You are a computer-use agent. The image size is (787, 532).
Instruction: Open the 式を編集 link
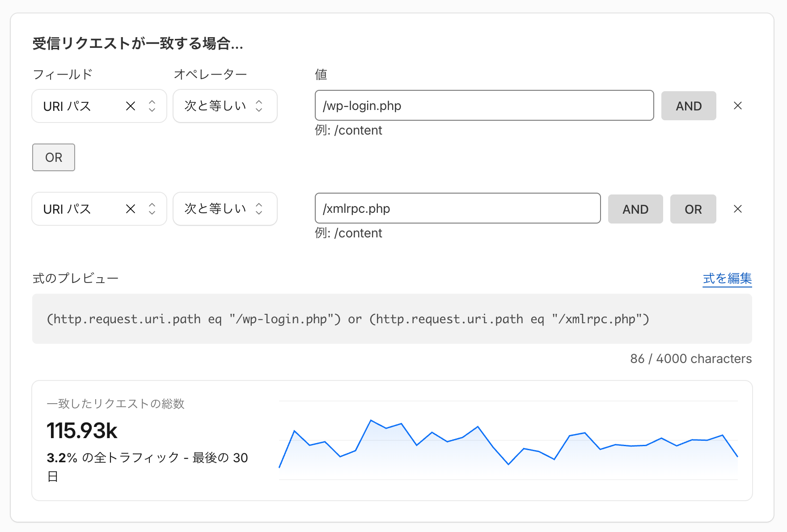pyautogui.click(x=727, y=279)
